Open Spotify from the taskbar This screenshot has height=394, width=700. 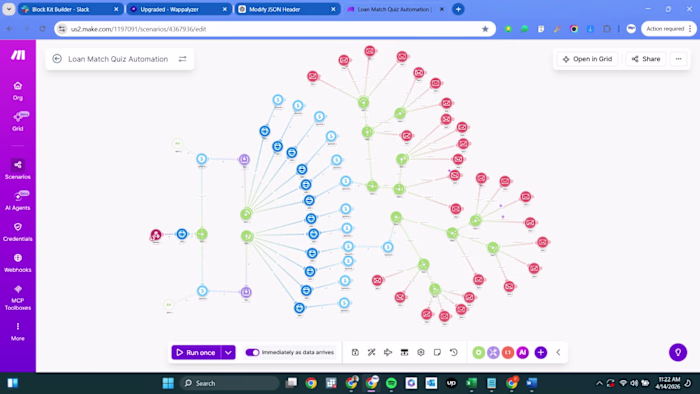391,383
